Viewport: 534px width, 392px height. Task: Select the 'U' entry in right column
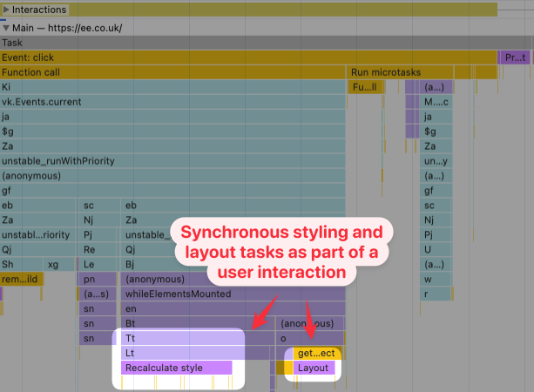pos(436,250)
